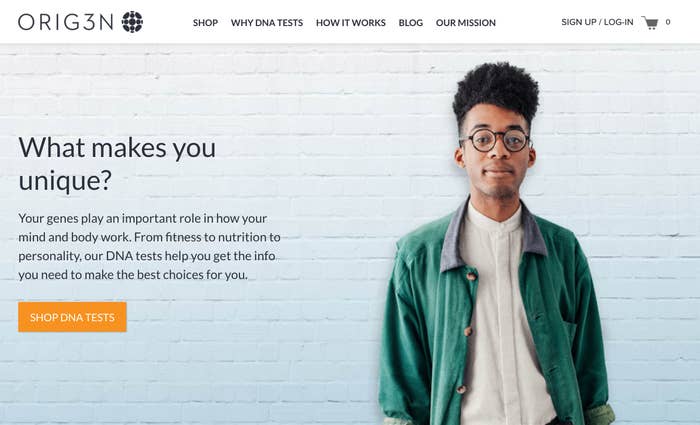
Task: Click the hero photo of the man in the green jacket
Action: [x=496, y=243]
